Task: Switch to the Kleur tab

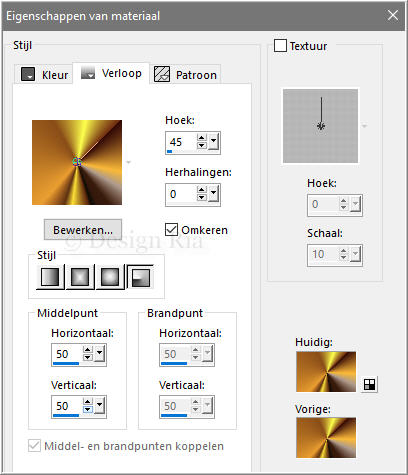Action: [44, 74]
